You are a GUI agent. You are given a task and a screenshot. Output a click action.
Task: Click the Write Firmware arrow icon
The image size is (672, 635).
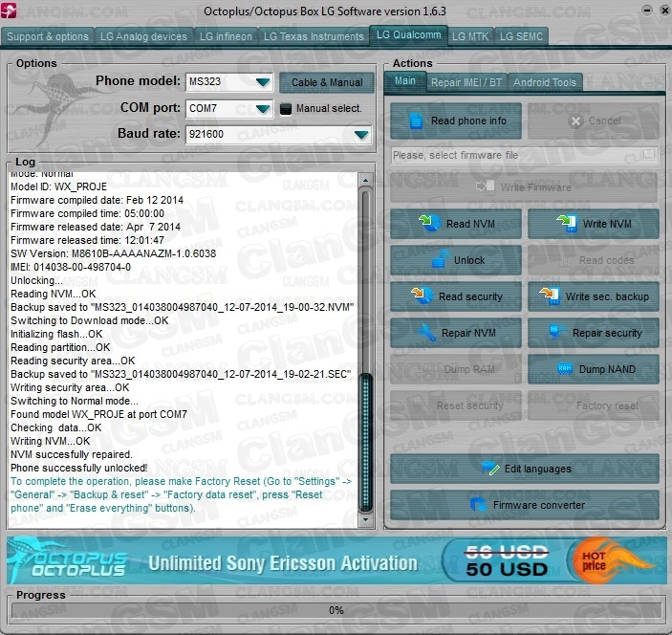click(485, 186)
